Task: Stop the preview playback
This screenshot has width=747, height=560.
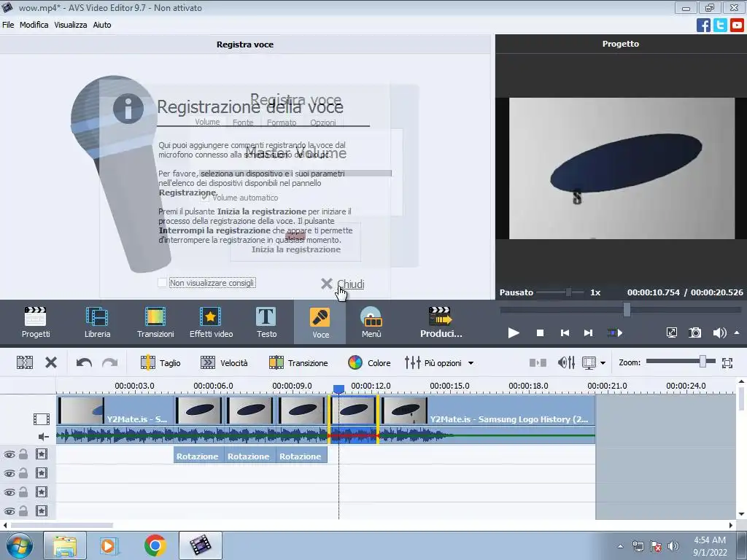Action: tap(540, 332)
